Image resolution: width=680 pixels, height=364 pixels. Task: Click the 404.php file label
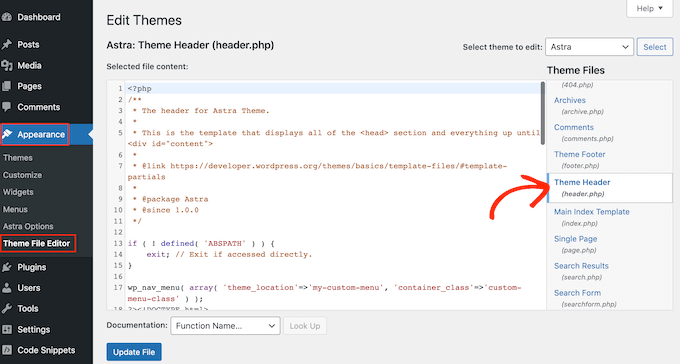pyautogui.click(x=577, y=85)
